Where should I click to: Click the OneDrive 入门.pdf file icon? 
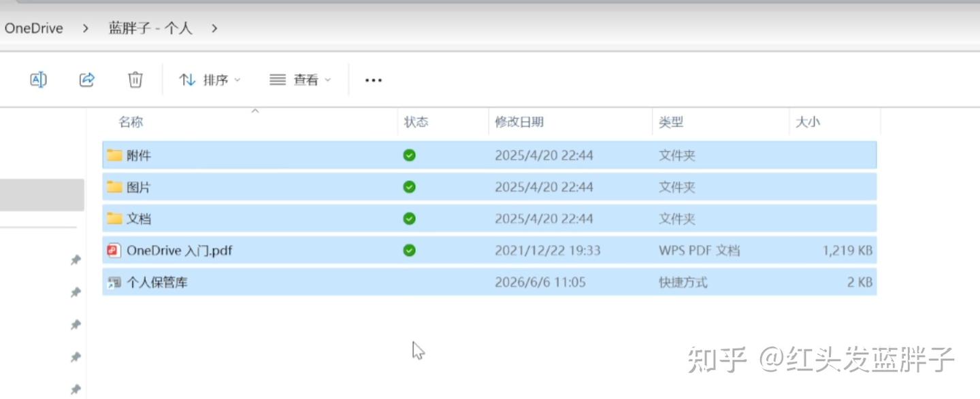point(114,251)
